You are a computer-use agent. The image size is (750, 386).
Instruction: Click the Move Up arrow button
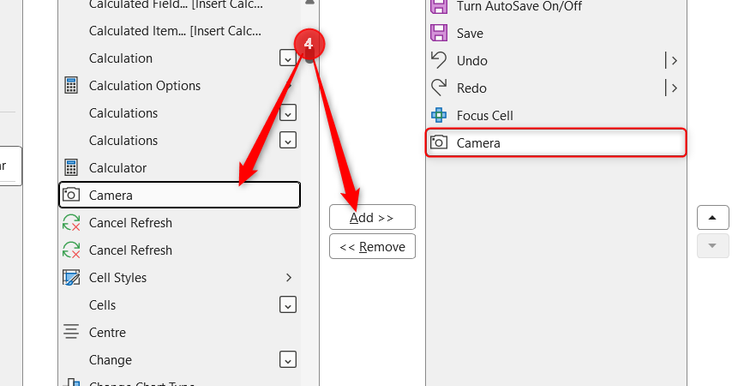coord(713,218)
